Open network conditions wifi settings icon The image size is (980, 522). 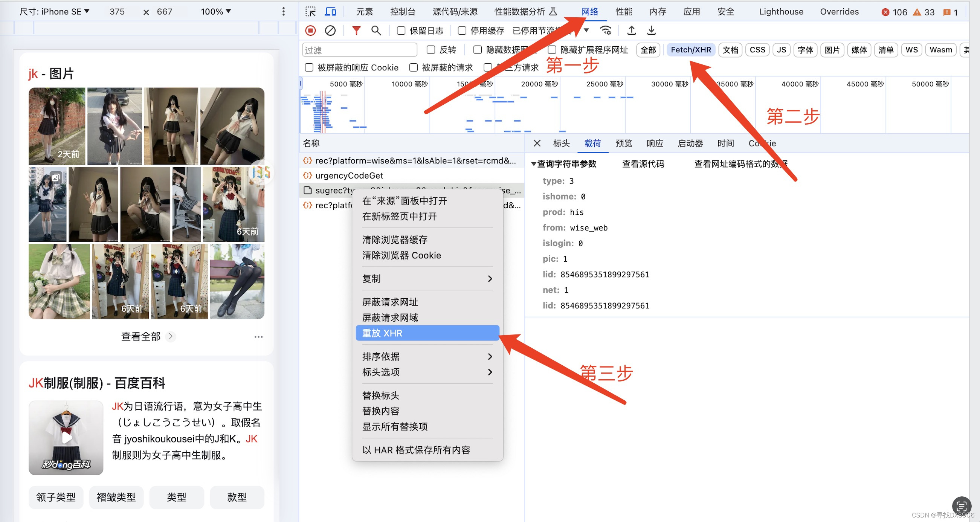click(605, 31)
